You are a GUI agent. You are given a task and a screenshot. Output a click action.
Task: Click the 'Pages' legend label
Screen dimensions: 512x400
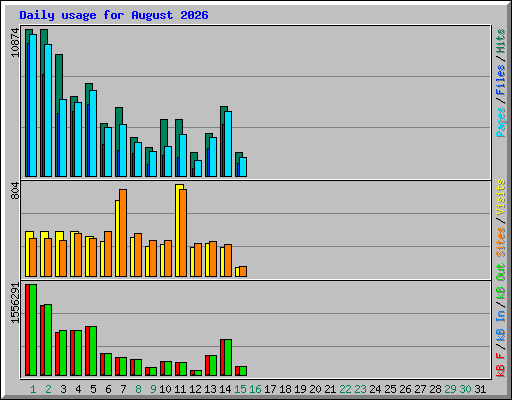[501, 122]
